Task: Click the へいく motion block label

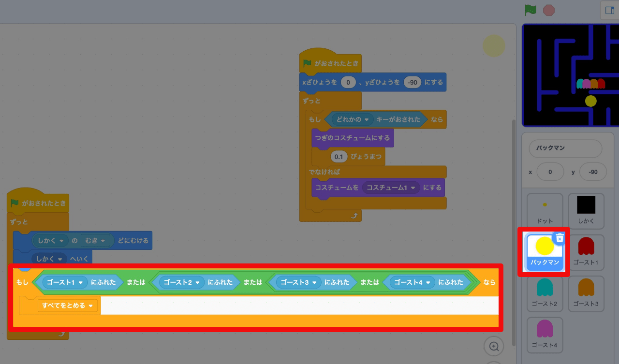Action: click(79, 259)
